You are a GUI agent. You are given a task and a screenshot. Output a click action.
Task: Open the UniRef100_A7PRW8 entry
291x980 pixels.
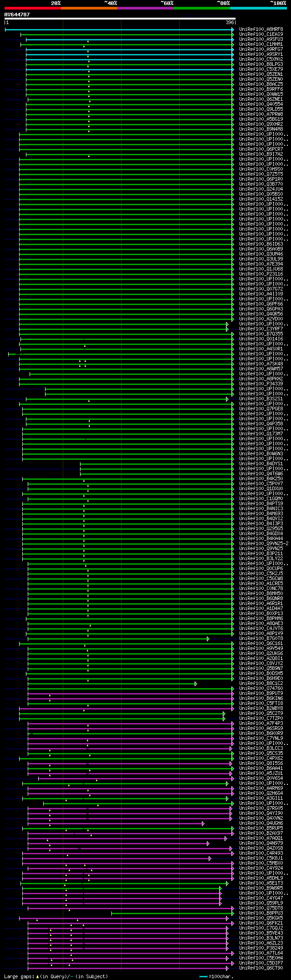pos(261,114)
